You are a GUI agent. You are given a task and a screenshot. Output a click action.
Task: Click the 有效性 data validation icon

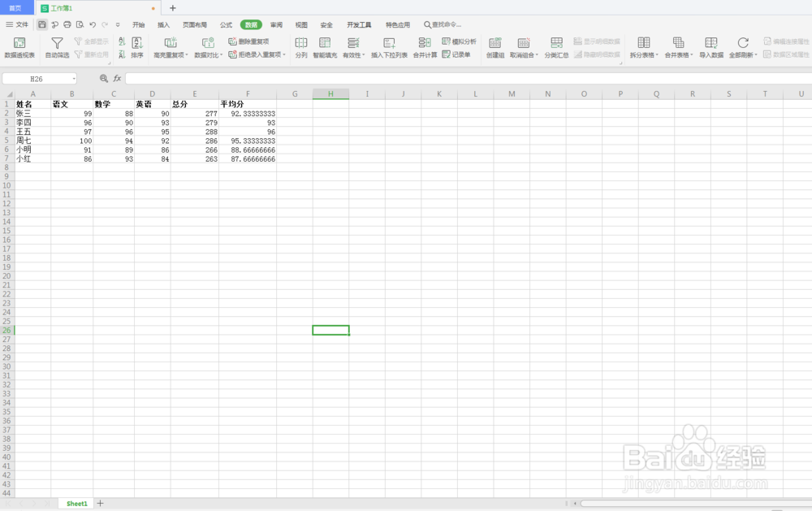[353, 43]
